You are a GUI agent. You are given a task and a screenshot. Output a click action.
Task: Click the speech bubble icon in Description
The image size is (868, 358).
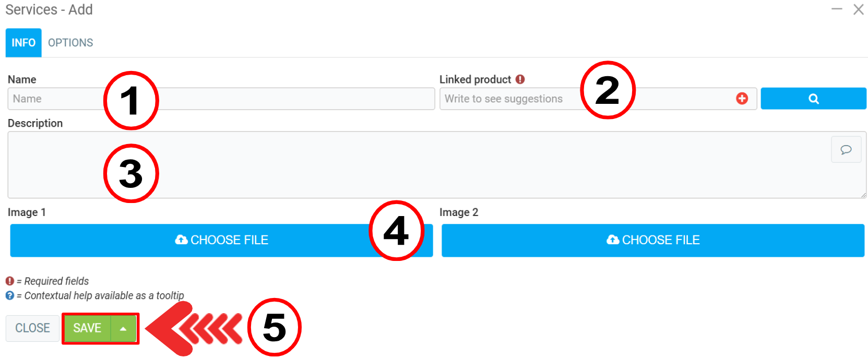(x=846, y=150)
